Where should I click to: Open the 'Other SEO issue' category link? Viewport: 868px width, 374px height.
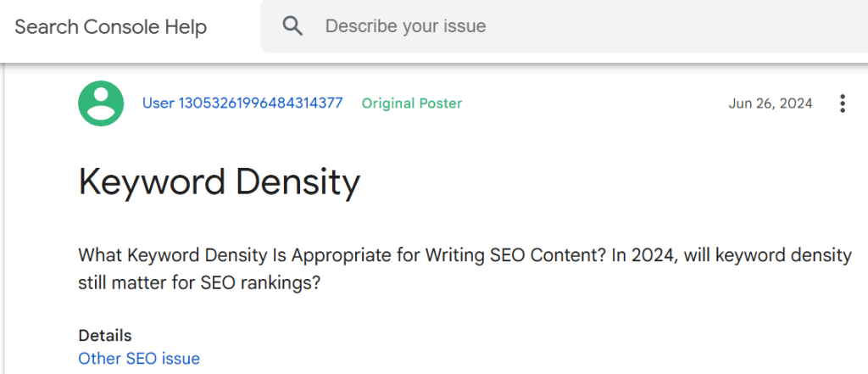tap(139, 359)
